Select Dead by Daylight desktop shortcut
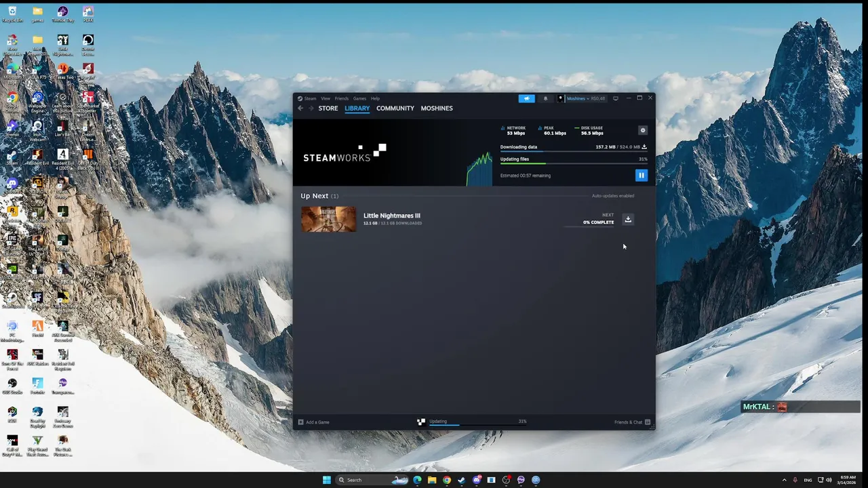Image resolution: width=868 pixels, height=488 pixels. pos(37,417)
